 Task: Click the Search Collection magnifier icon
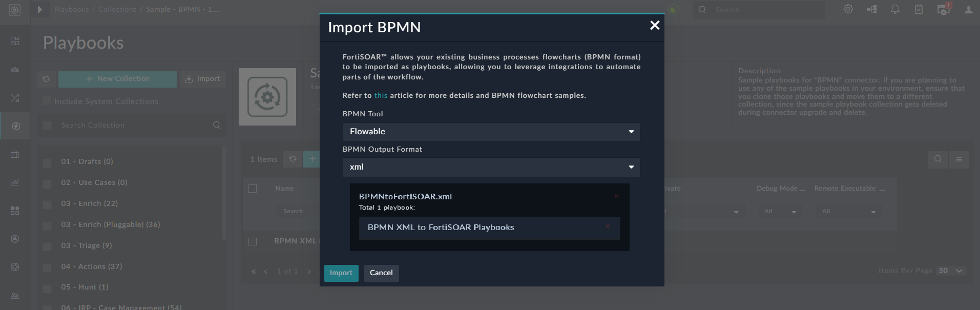click(216, 125)
